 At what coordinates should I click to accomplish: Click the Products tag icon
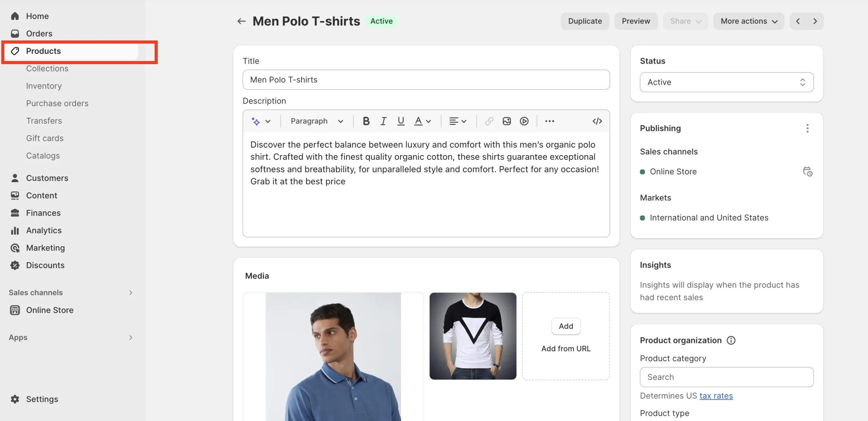coord(15,51)
